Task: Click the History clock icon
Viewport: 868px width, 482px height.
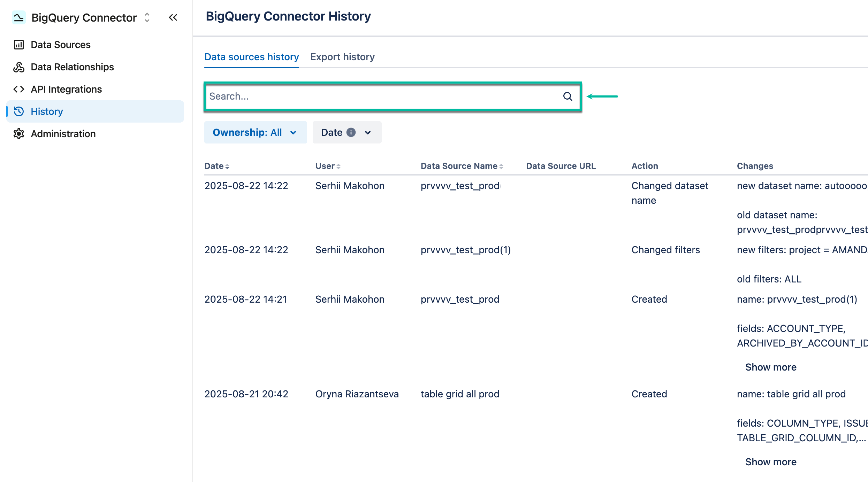Action: 19,111
